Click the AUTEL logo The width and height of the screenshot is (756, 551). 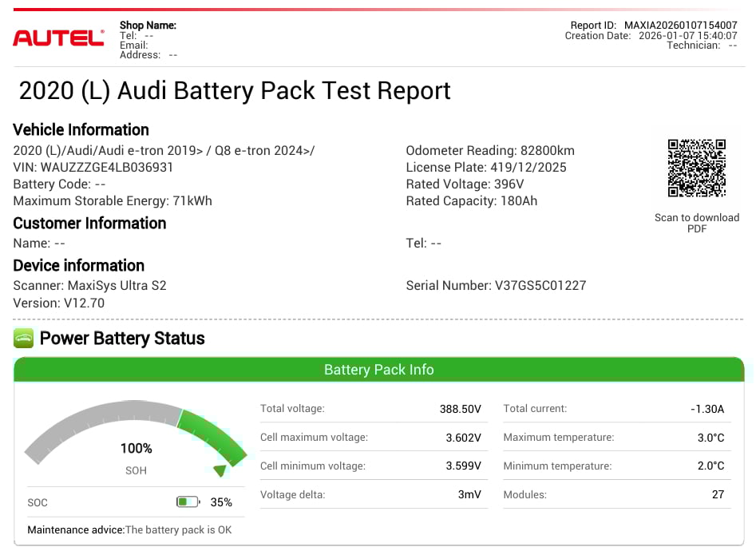57,39
